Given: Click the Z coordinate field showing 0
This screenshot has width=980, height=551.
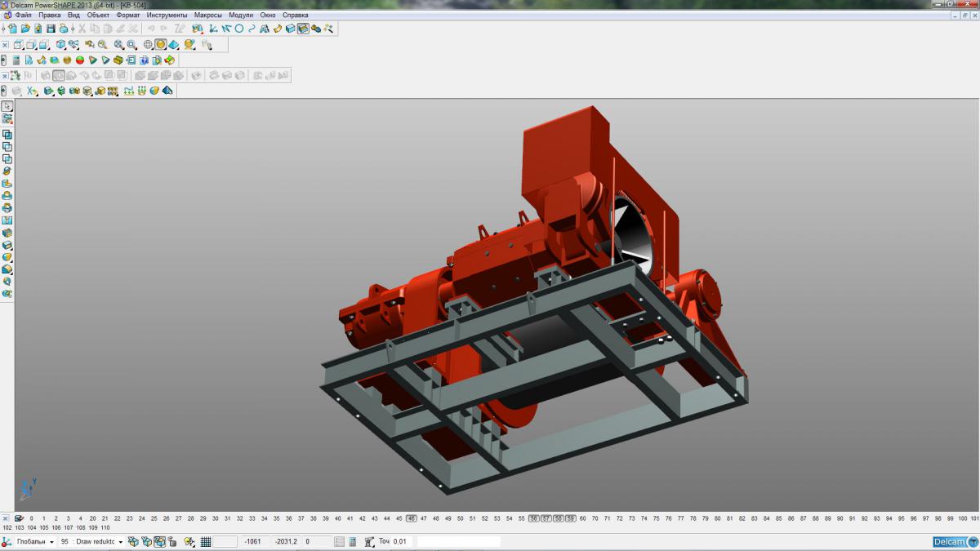Looking at the screenshot, I should 317,541.
